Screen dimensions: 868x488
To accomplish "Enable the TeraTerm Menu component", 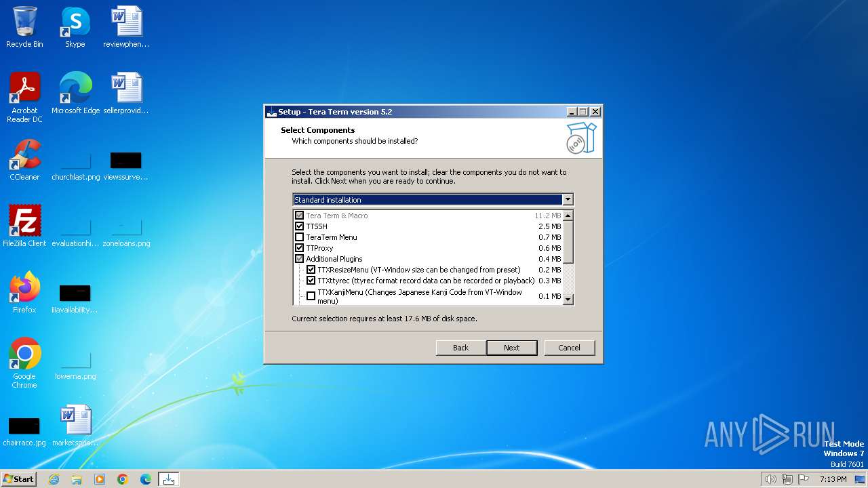I will [299, 237].
